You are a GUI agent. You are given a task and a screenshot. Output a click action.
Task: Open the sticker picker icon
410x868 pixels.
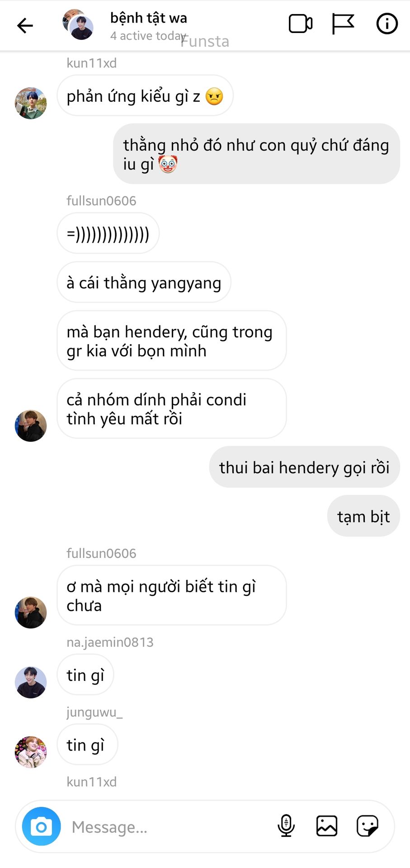368,826
